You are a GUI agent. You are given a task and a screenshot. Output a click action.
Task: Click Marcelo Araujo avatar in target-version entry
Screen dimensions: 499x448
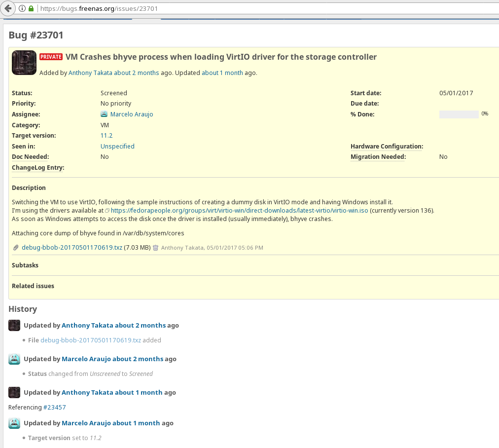tap(14, 423)
